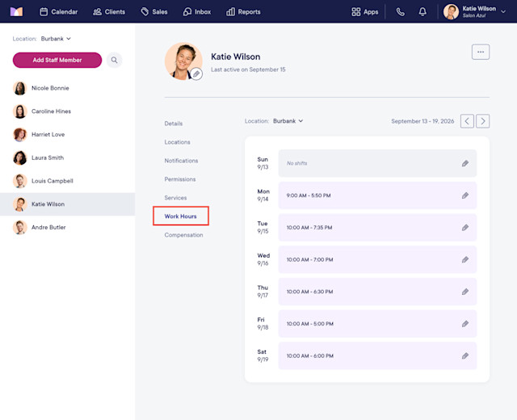Go to the app logo home
Viewport: 517px width, 420px height.
click(x=16, y=12)
